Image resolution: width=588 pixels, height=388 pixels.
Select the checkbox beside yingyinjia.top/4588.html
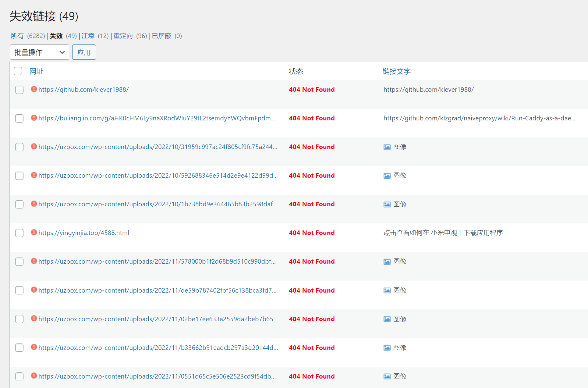pos(19,233)
